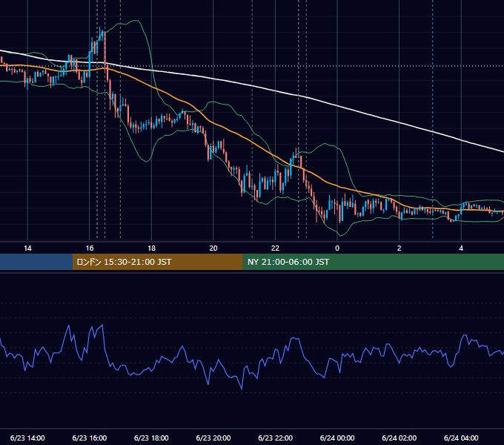Click the 18 hour label on price chart axis
Image resolution: width=504 pixels, height=445 pixels.
(x=151, y=248)
